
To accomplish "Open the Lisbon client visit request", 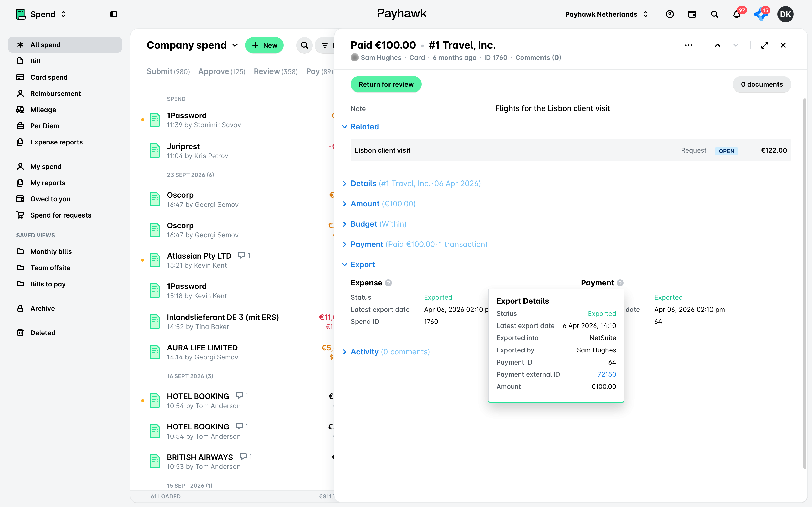I will coord(570,150).
